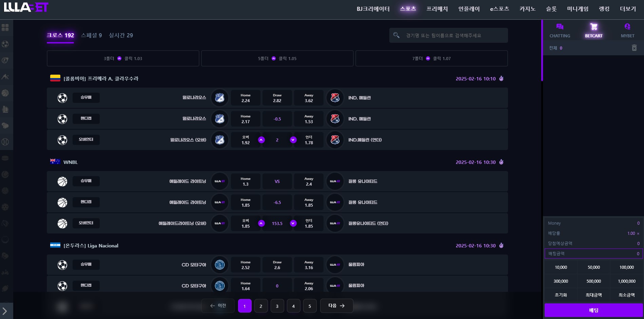Screen dimensions: 644x319
Task: Select Draw 2.82 odds in Colombia match
Action: coord(277,98)
